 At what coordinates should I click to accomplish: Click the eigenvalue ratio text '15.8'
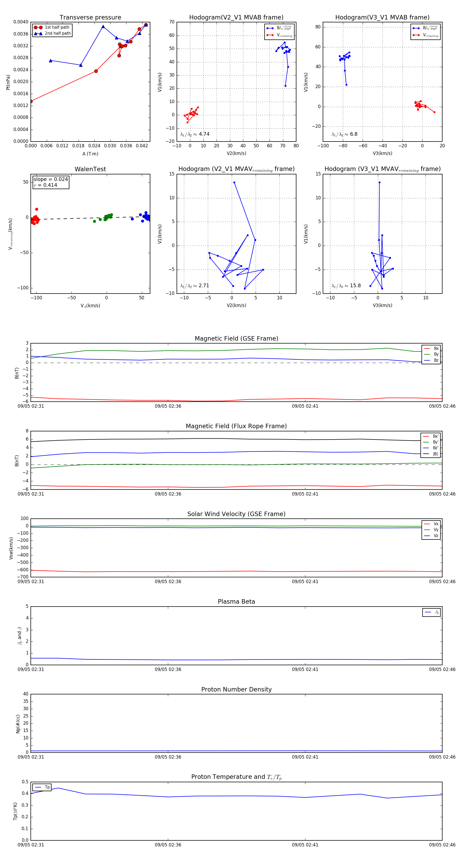click(355, 286)
